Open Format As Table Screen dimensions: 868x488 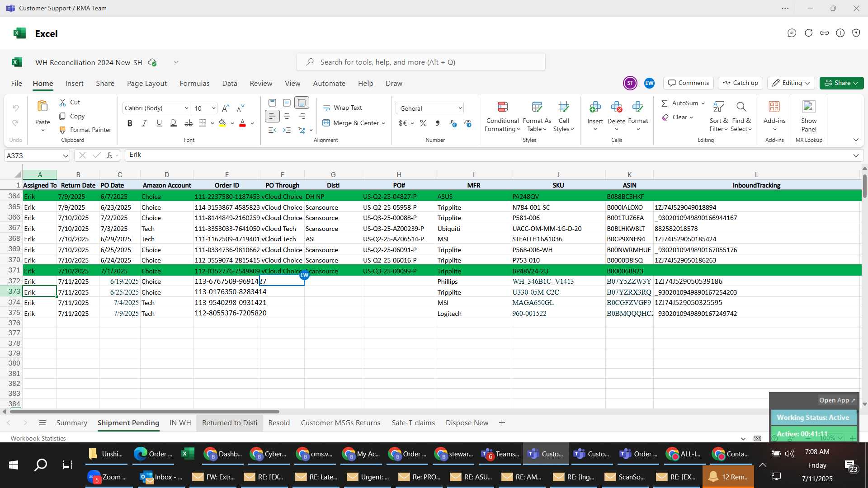pyautogui.click(x=537, y=117)
